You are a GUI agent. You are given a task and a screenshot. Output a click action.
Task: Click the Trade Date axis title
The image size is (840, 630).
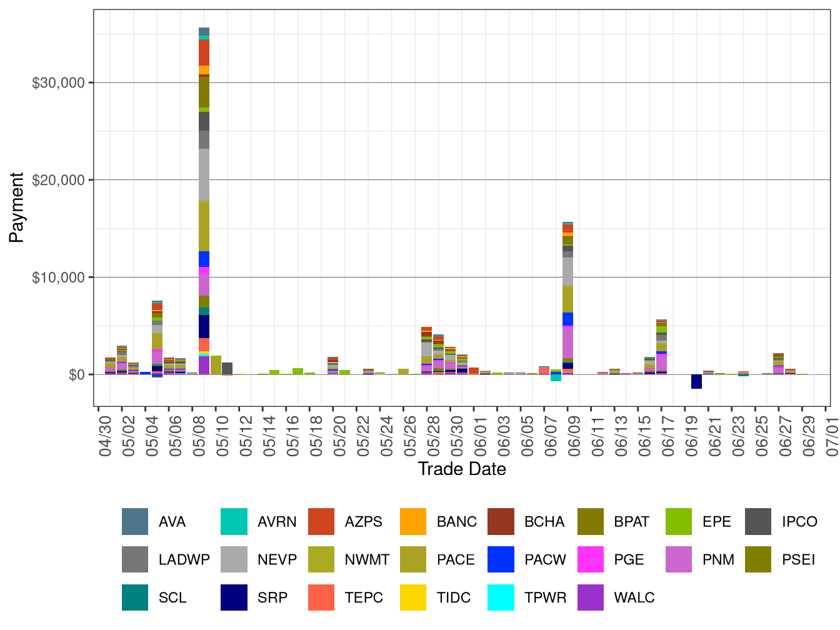(x=461, y=469)
